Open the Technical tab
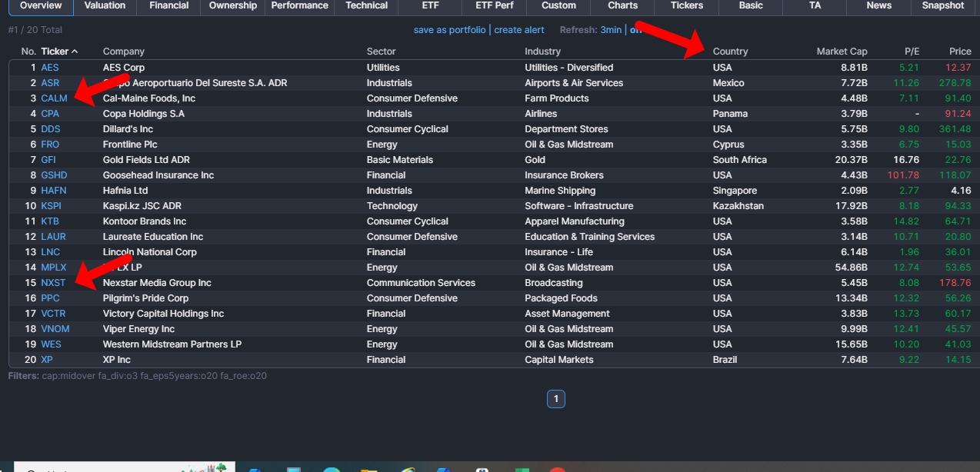 (x=367, y=6)
